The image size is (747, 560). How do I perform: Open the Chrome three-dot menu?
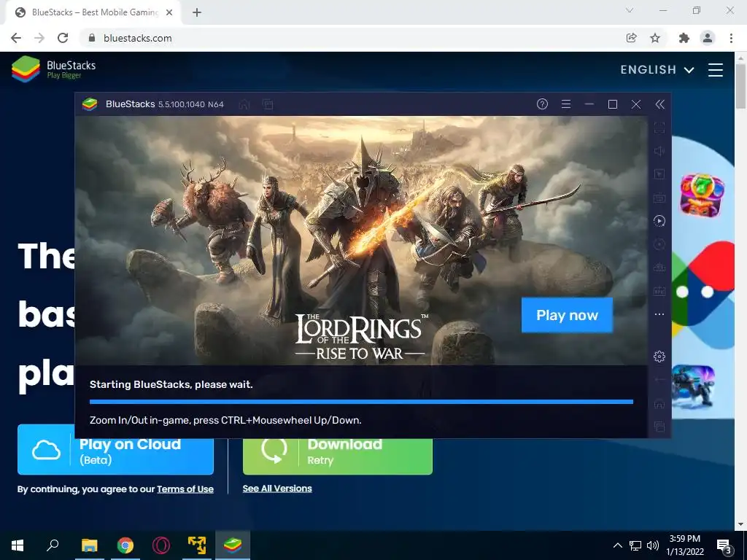731,38
